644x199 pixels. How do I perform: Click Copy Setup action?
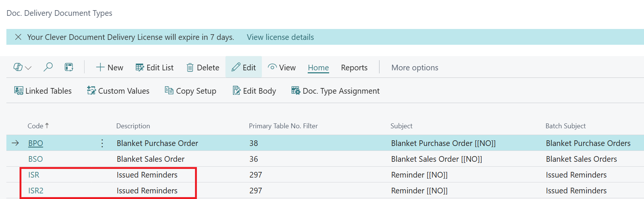click(x=190, y=91)
